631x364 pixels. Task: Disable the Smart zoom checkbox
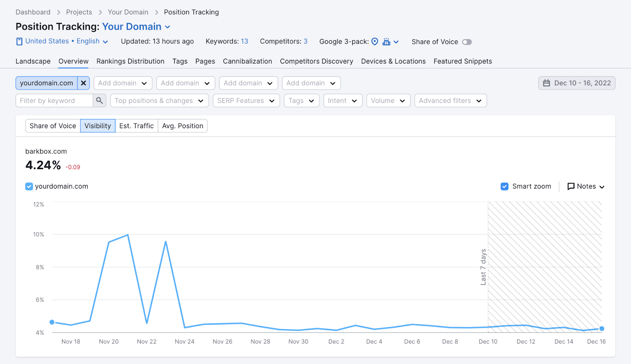[x=504, y=186]
